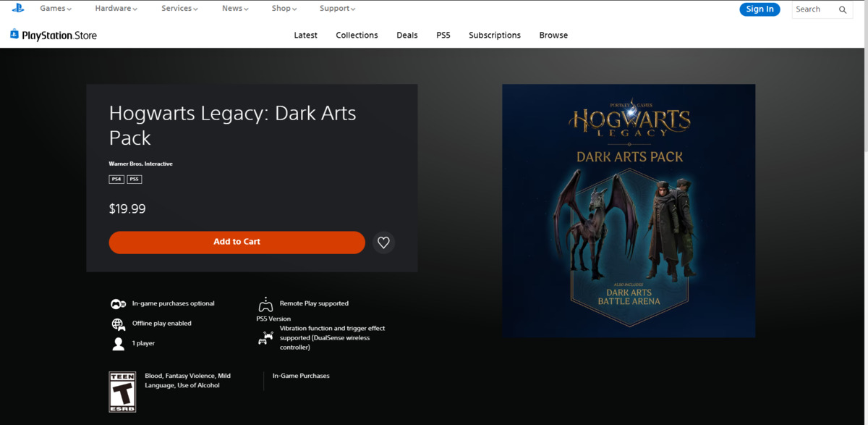
Task: Click the blue Sign In button
Action: 759,9
